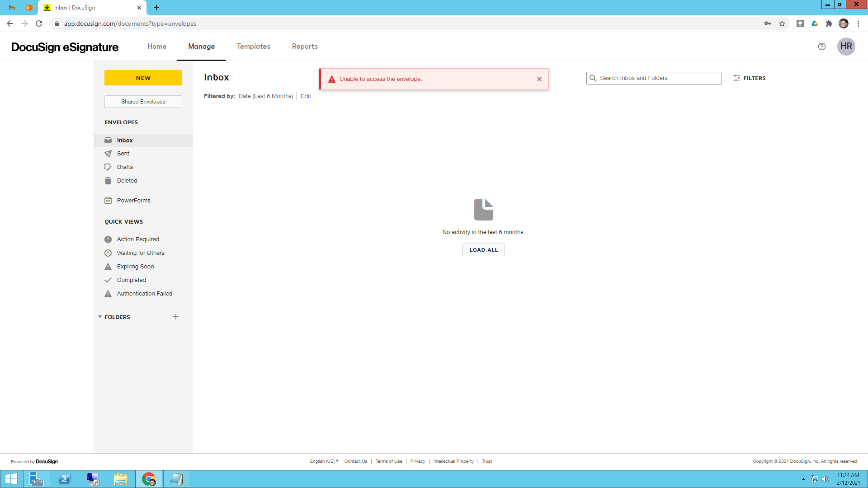
Task: Click the network tray icon
Action: [x=815, y=479]
